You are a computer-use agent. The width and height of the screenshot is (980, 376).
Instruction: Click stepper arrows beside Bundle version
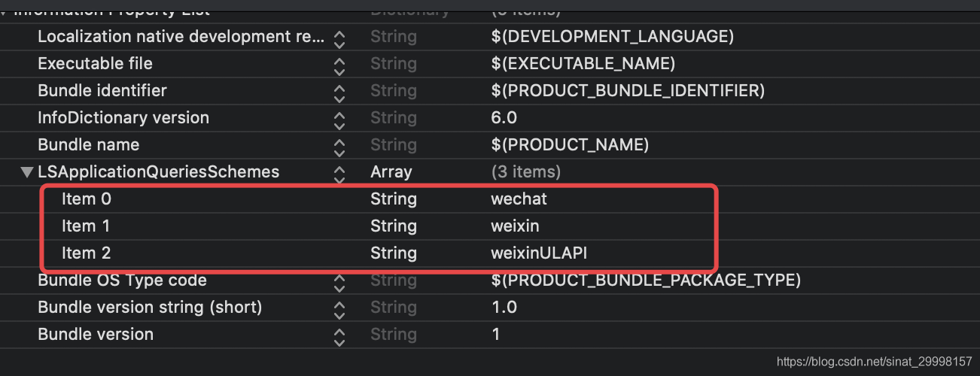click(339, 335)
